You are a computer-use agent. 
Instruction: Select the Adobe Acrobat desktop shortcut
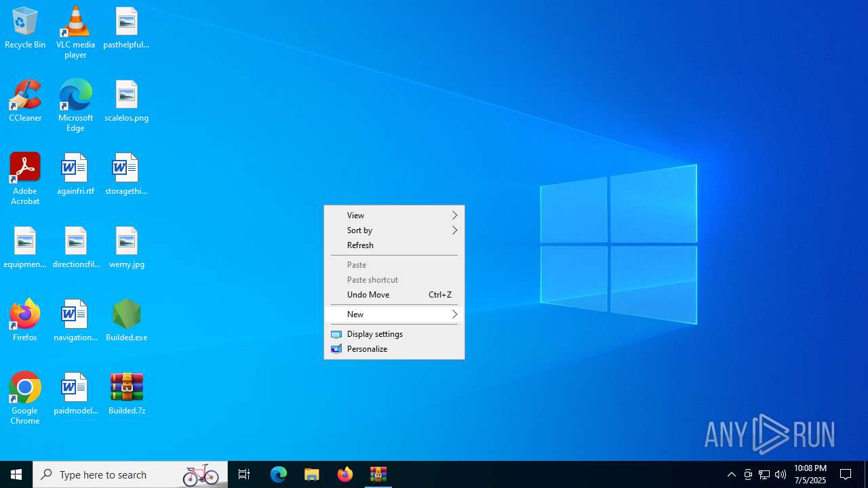pyautogui.click(x=25, y=179)
